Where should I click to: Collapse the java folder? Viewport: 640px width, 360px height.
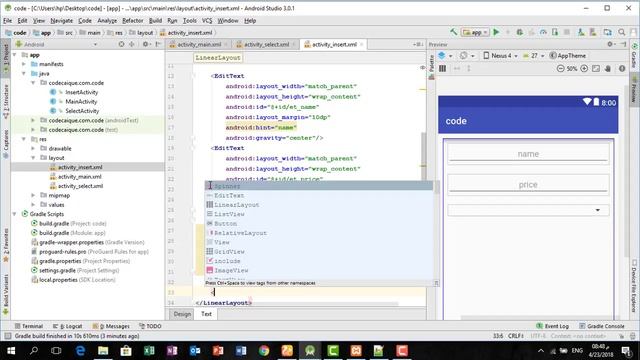pos(24,73)
